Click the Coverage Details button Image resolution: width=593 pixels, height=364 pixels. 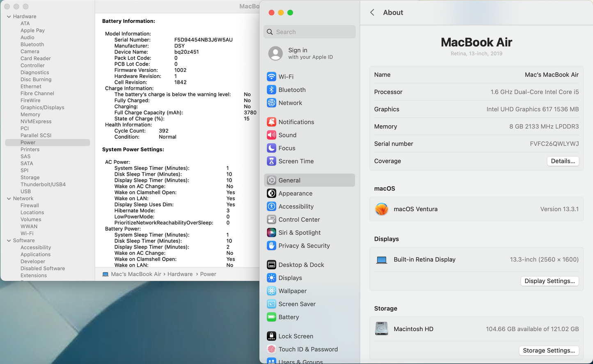(563, 161)
